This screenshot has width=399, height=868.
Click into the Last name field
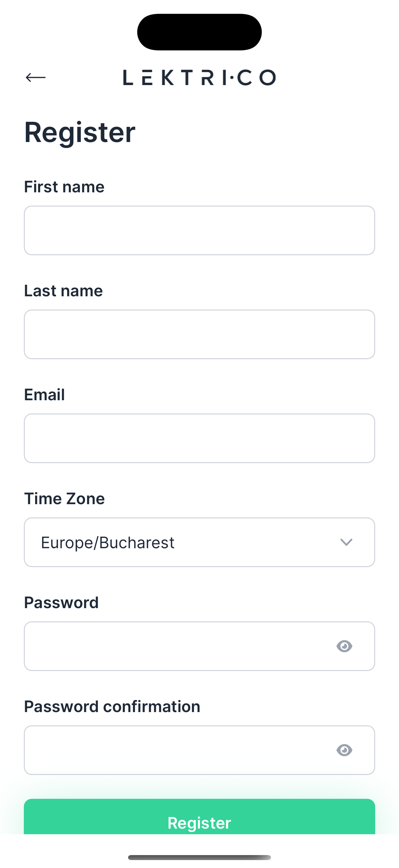pos(199,334)
